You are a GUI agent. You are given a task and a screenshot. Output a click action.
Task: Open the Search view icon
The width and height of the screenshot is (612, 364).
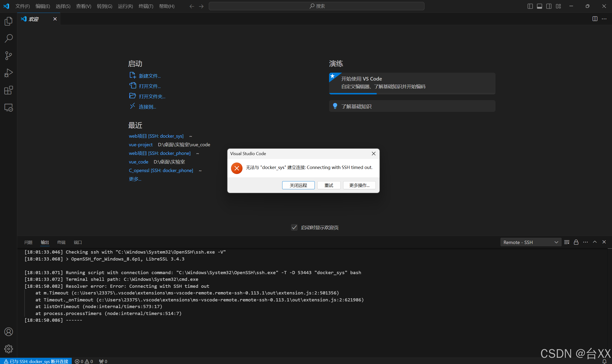(x=9, y=38)
